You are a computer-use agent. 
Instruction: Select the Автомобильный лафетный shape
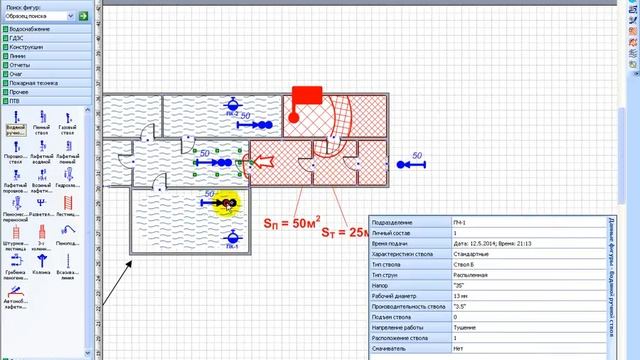16,297
